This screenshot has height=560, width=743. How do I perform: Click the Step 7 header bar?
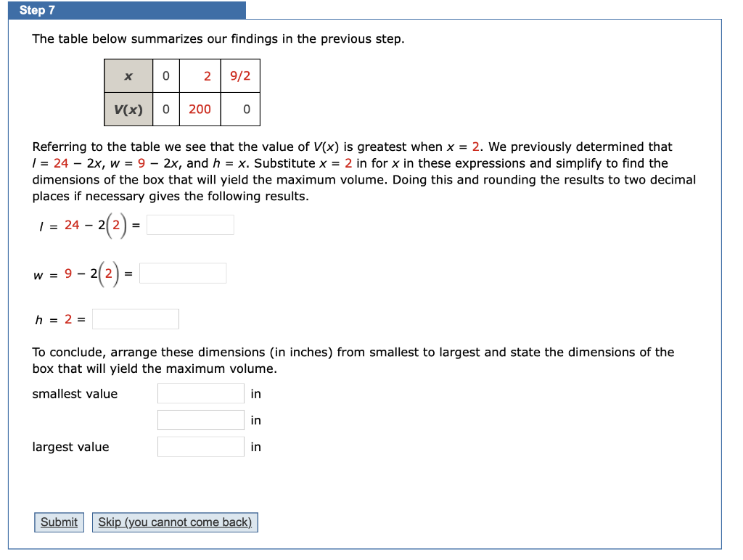[123, 9]
